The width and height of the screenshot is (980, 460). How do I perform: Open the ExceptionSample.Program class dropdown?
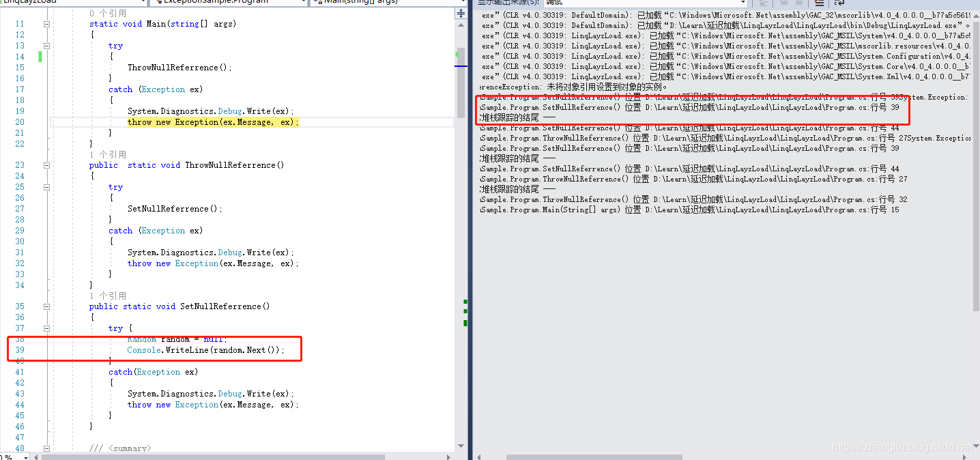(227, 2)
